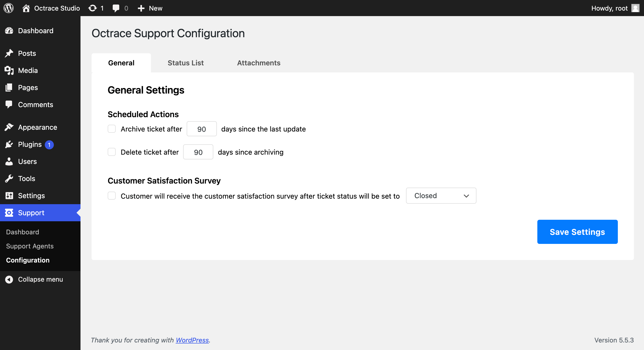Viewport: 644px width, 350px height.
Task: Open Support configuration panel
Action: (28, 260)
